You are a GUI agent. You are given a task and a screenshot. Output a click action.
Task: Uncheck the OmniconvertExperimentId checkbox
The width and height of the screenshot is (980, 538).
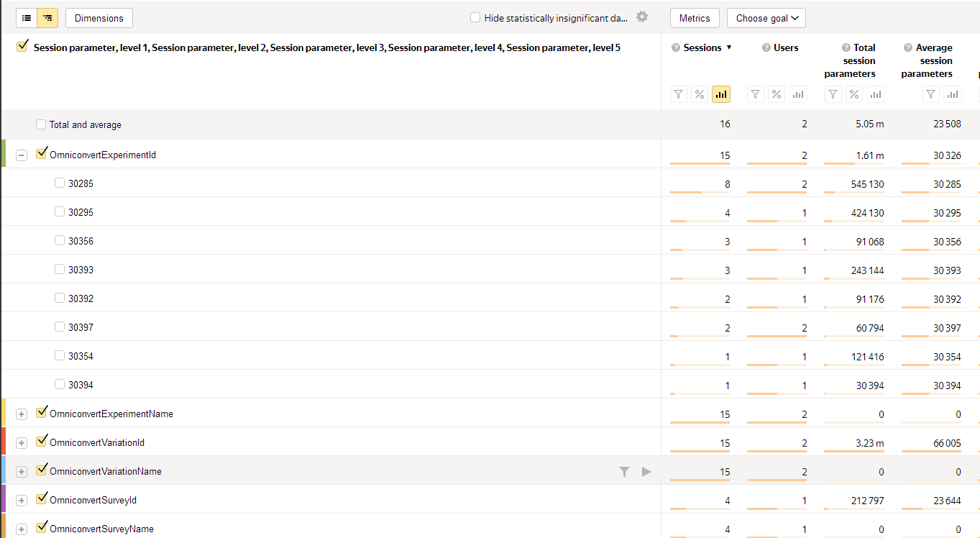pos(42,154)
